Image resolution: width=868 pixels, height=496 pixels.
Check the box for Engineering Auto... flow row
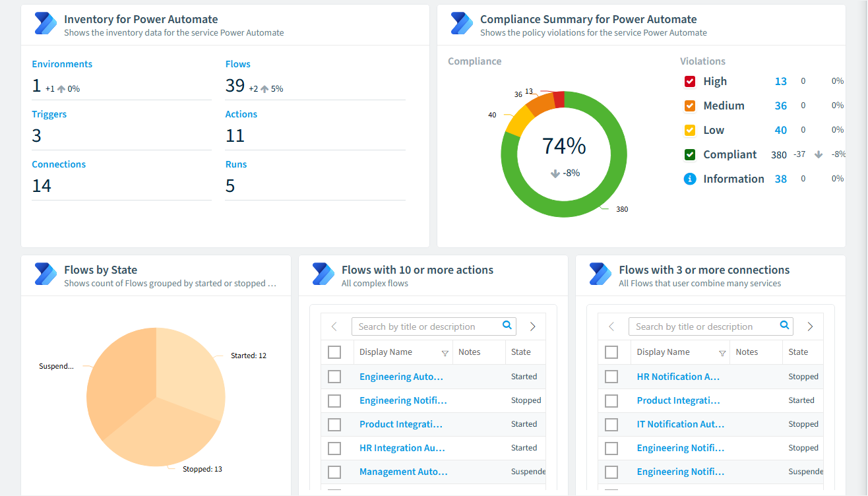click(x=334, y=377)
